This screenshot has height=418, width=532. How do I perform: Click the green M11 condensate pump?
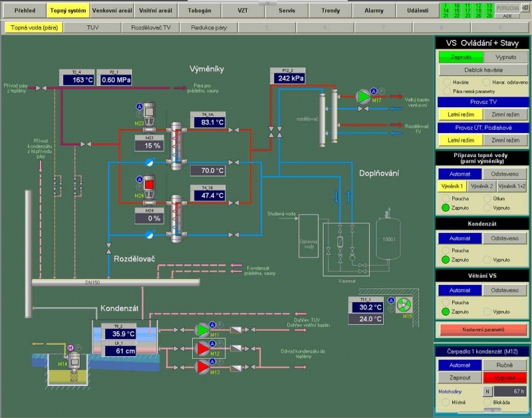coord(203,329)
